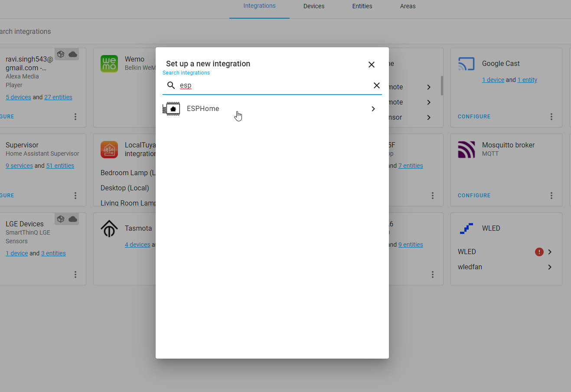Open the 27 entities link
This screenshot has height=392, width=571.
58,97
